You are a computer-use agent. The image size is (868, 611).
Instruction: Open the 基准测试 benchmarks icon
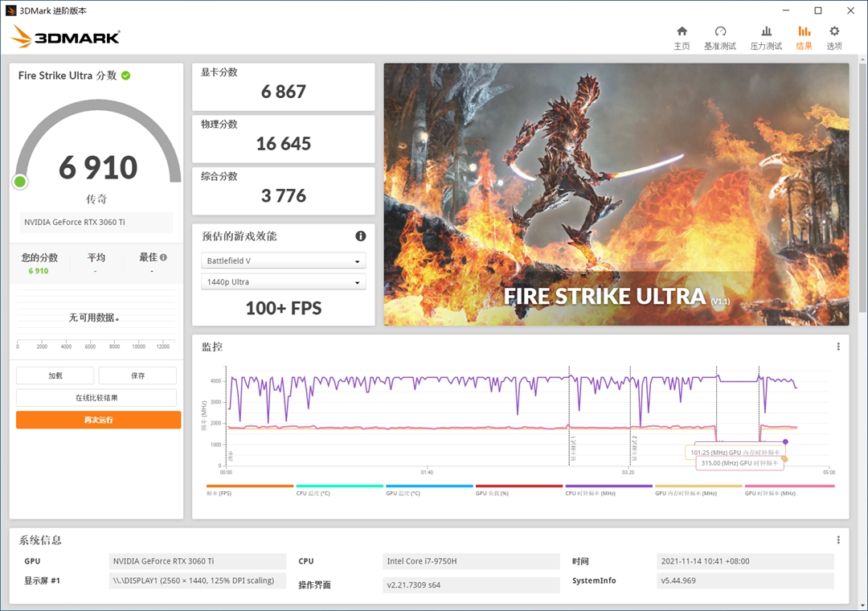coord(719,37)
